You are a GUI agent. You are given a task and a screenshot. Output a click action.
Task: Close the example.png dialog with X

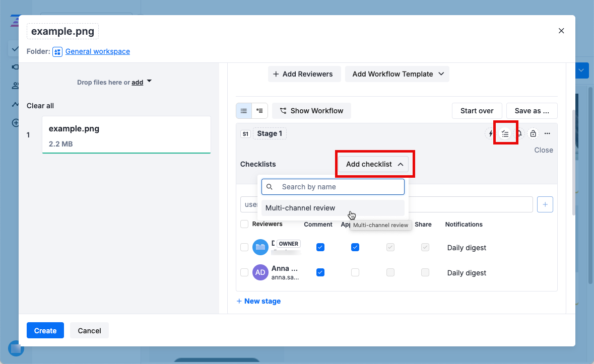pyautogui.click(x=561, y=31)
